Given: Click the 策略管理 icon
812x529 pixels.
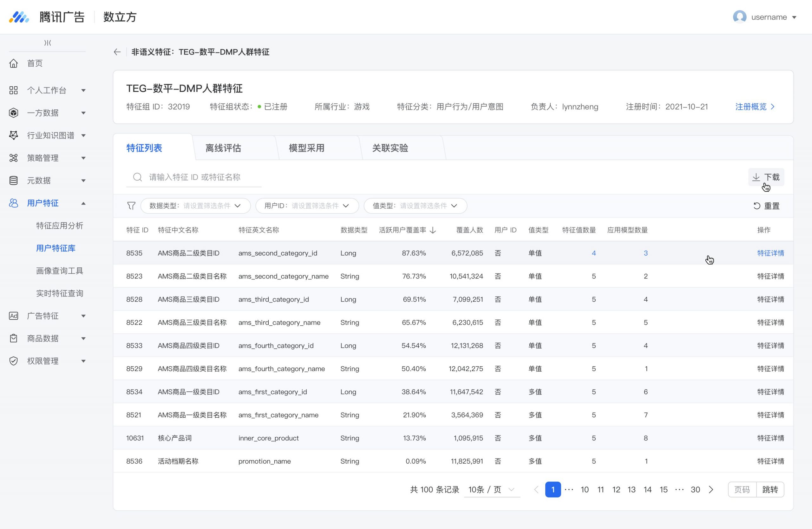Looking at the screenshot, I should (14, 158).
